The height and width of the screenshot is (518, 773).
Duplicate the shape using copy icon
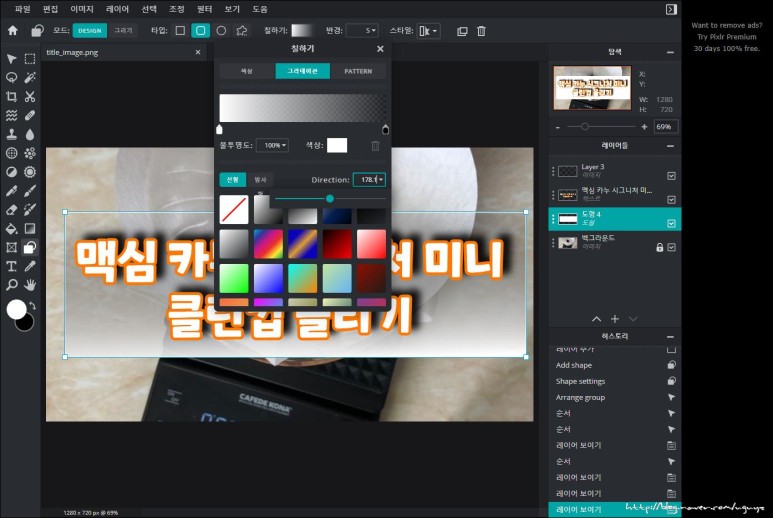click(462, 31)
